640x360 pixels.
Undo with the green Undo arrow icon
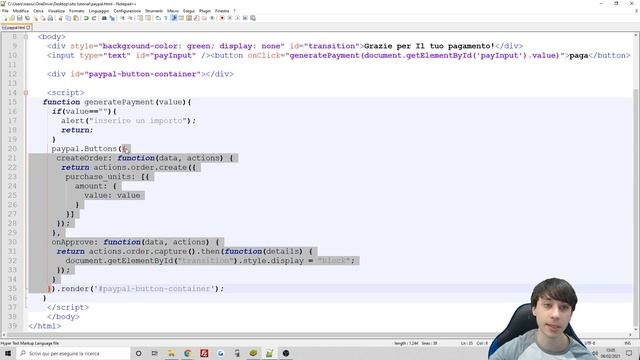86,18
